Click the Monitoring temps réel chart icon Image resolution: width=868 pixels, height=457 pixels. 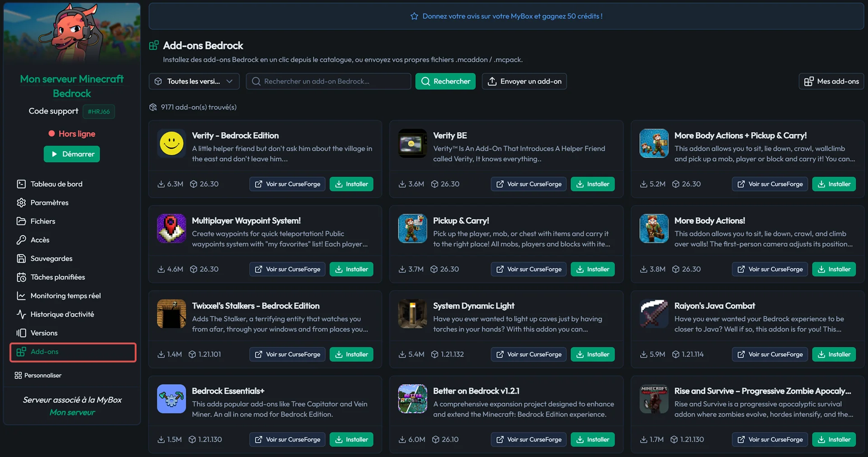click(x=21, y=295)
